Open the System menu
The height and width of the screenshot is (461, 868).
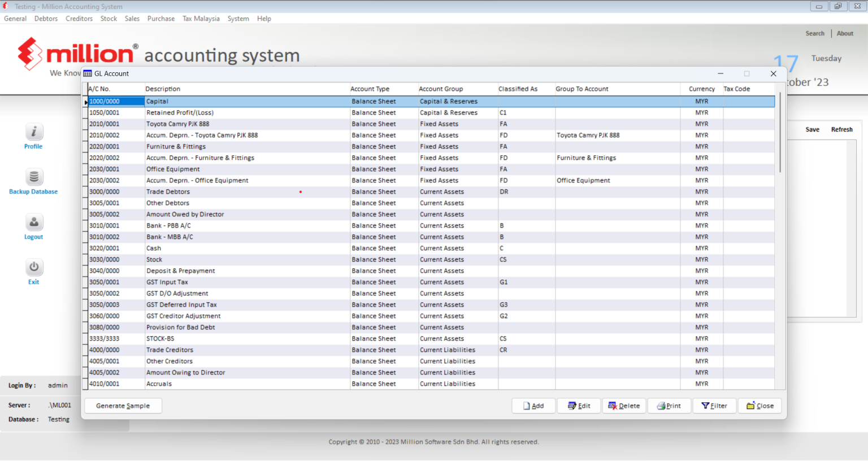(x=238, y=18)
